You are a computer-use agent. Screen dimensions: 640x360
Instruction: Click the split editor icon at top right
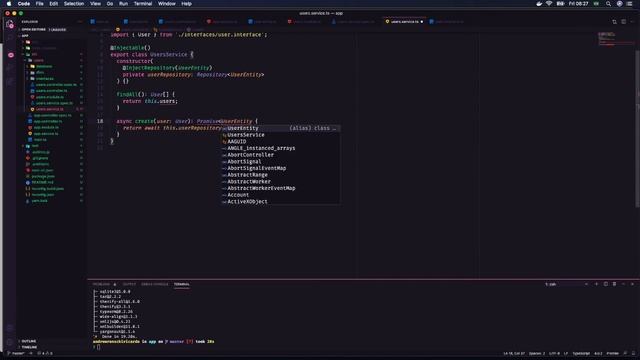coord(624,22)
